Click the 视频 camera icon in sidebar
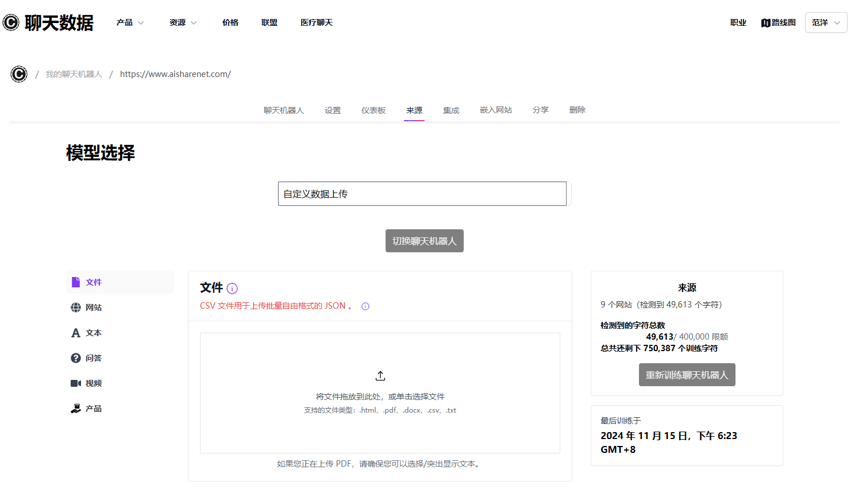The width and height of the screenshot is (851, 504). [76, 383]
